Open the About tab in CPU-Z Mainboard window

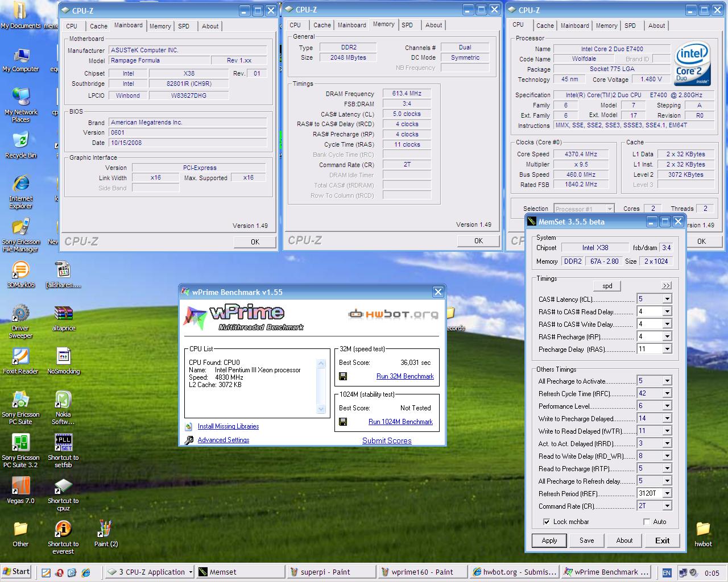coord(210,26)
